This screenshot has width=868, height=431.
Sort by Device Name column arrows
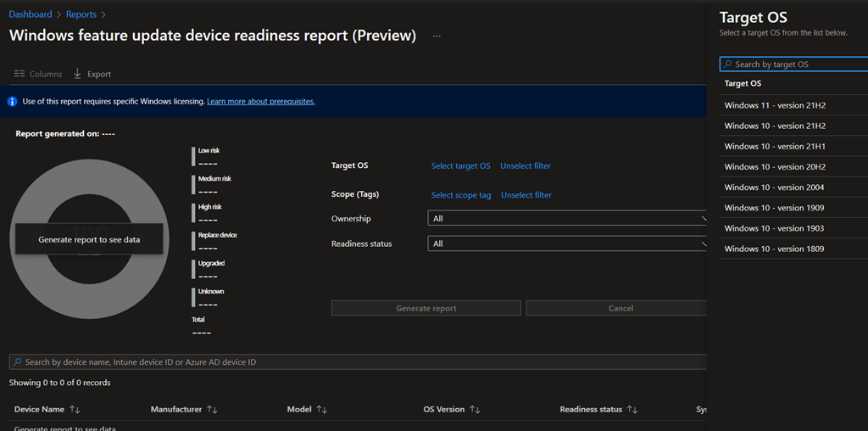(75, 410)
